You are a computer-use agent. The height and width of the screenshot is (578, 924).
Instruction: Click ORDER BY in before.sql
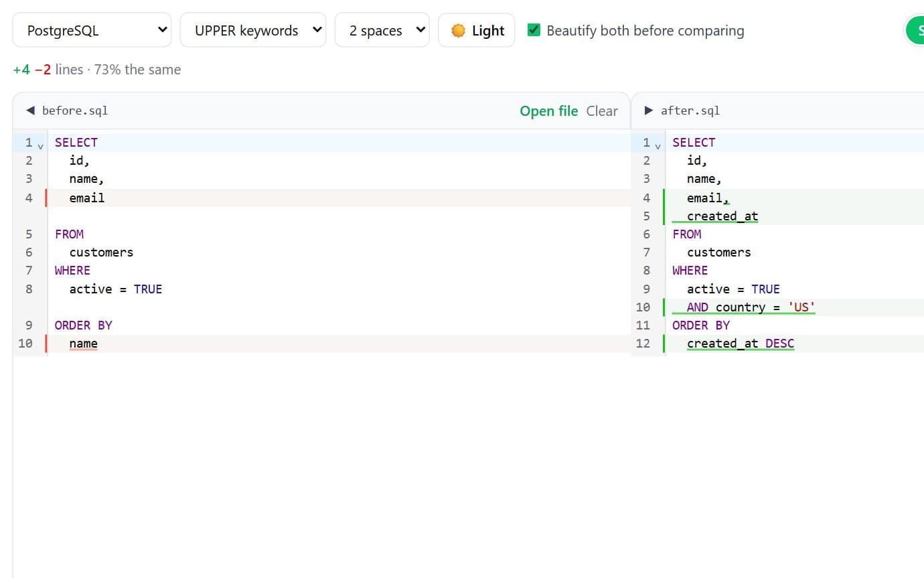tap(84, 326)
